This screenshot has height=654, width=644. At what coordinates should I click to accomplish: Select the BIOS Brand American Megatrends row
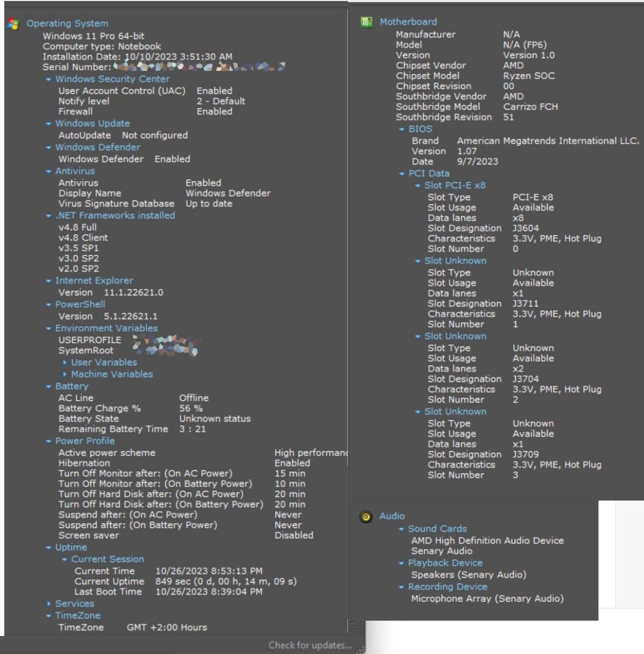coord(526,142)
